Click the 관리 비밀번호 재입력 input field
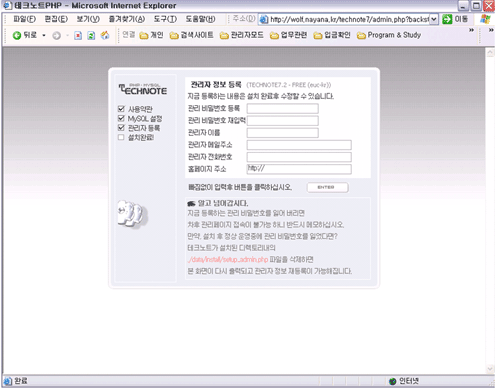This screenshot has width=500, height=388. click(x=283, y=121)
